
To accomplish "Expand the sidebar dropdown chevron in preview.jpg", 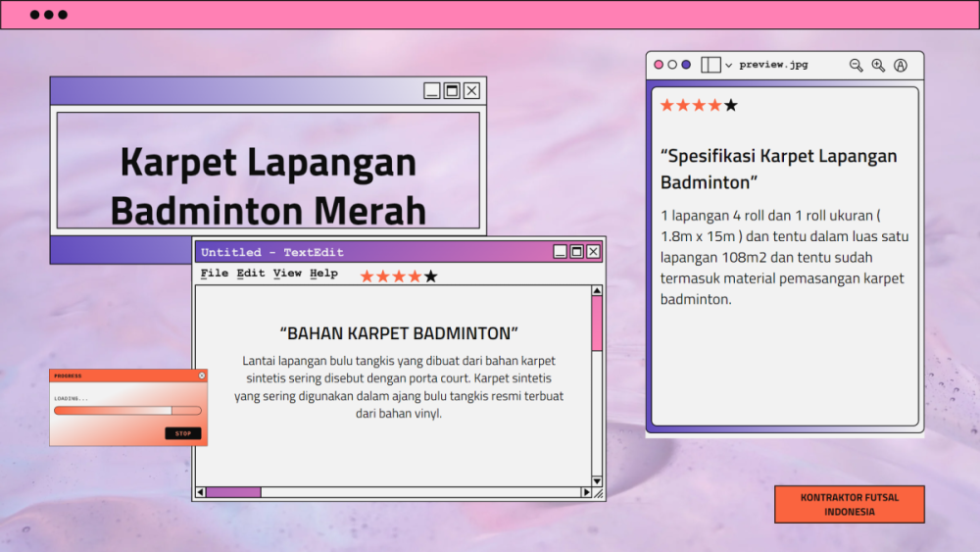I will pyautogui.click(x=729, y=65).
